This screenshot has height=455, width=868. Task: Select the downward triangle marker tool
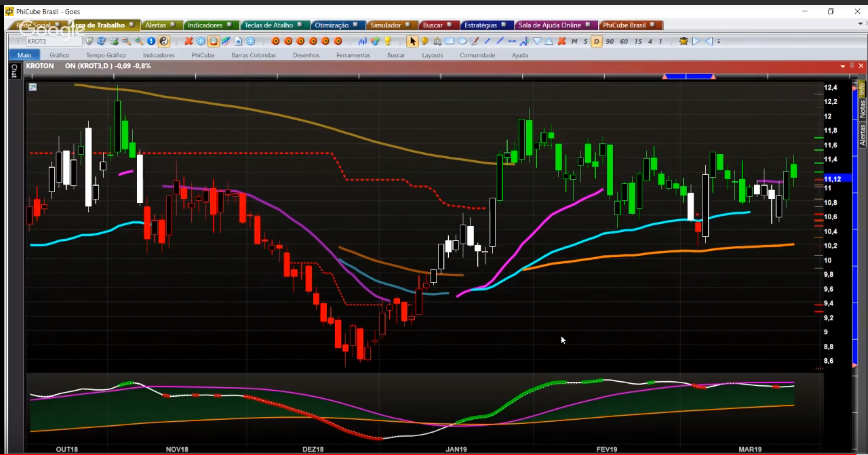coord(537,41)
